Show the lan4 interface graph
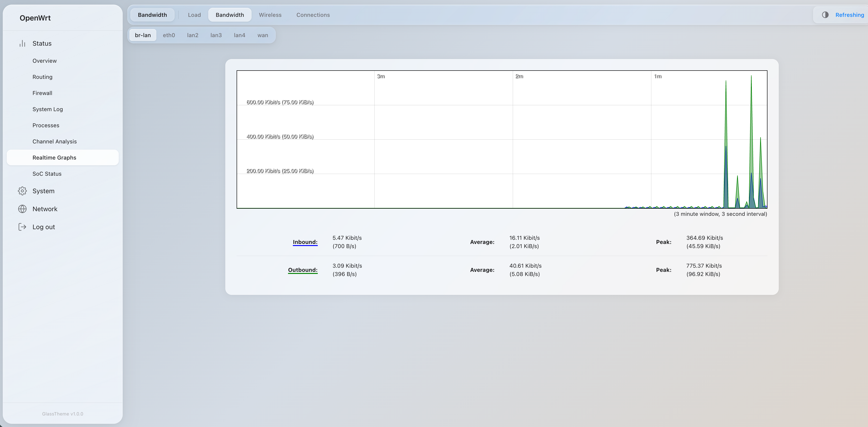The height and width of the screenshot is (427, 868). tap(240, 35)
